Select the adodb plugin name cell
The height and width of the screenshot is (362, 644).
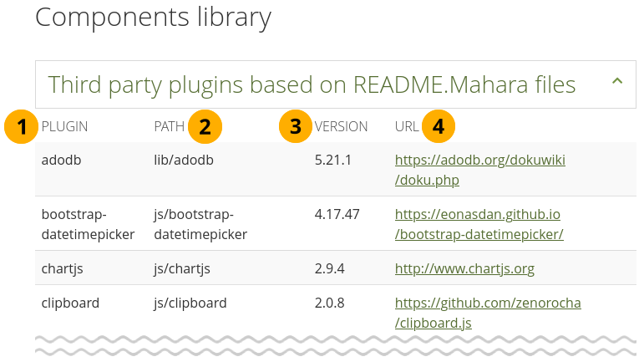(x=61, y=160)
